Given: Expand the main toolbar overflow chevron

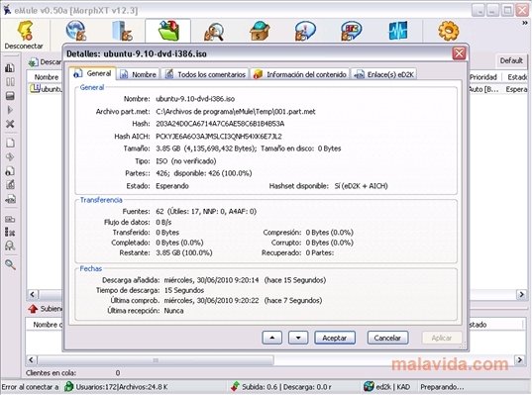Looking at the screenshot, I should [524, 23].
